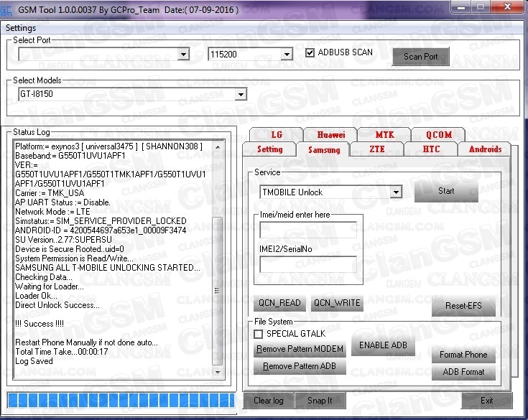Click the 'Network Mode := LTE' line
The width and height of the screenshot is (528, 420).
(52, 212)
